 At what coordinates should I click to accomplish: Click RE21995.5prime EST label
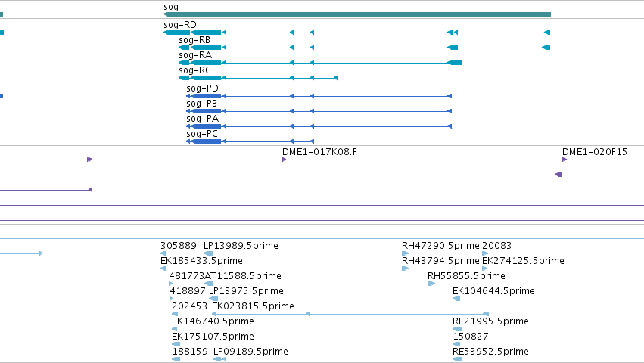[490, 321]
